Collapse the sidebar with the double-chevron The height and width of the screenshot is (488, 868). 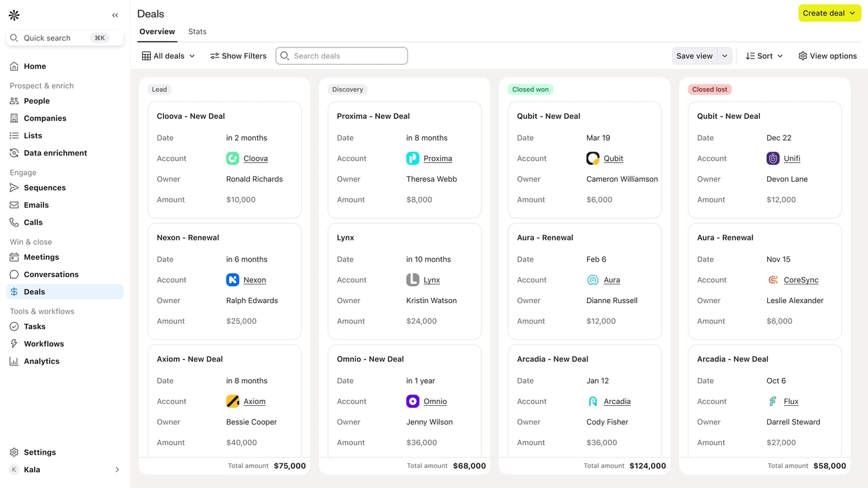click(115, 15)
